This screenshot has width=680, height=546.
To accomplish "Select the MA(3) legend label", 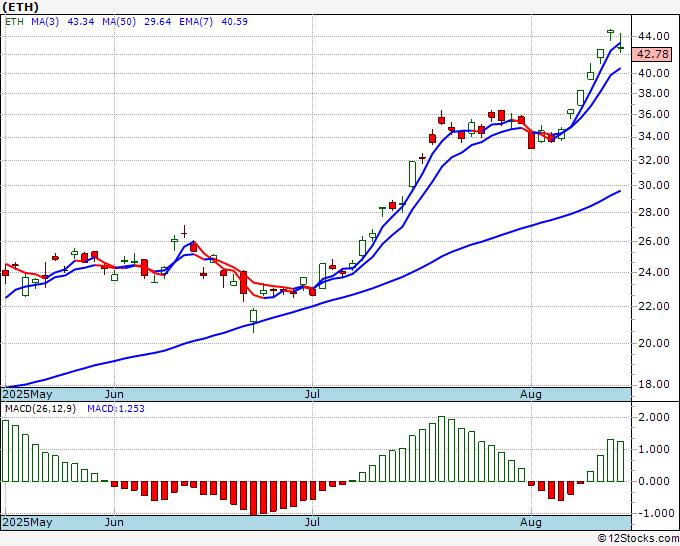I will click(45, 22).
